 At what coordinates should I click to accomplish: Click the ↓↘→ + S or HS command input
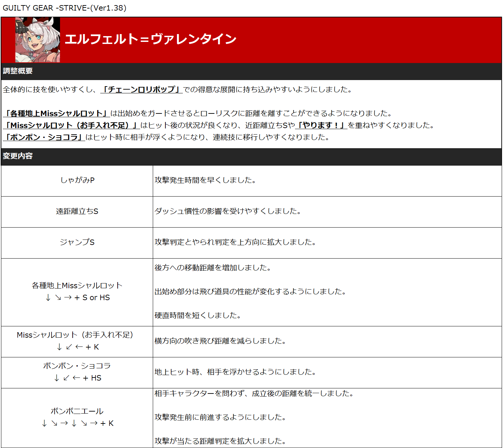tap(77, 298)
